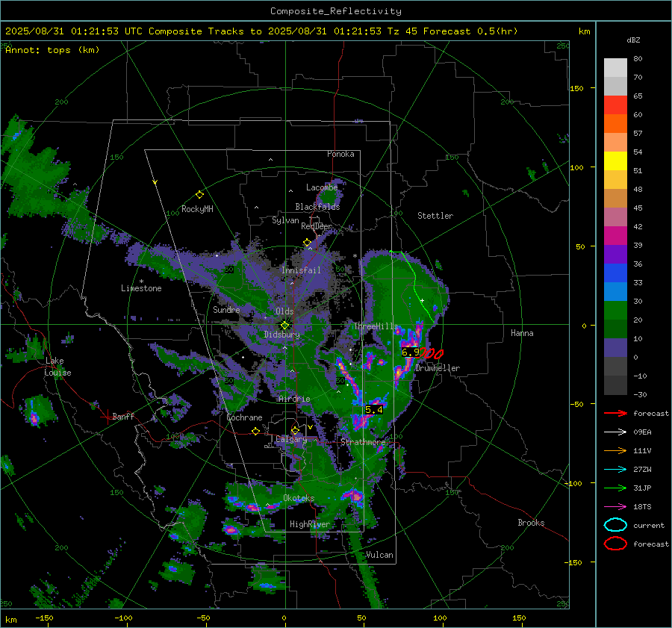
Task: Click the red forecast ellipses near Drumheller
Action: click(432, 354)
